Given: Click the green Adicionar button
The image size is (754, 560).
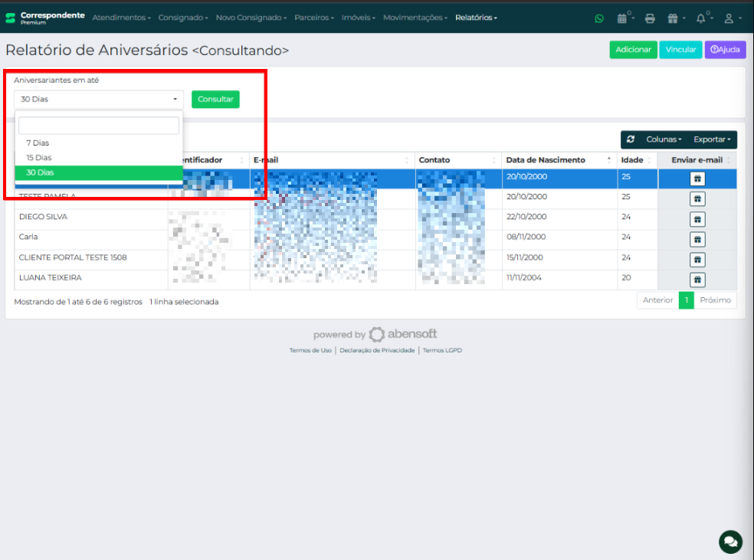Looking at the screenshot, I should [x=633, y=50].
